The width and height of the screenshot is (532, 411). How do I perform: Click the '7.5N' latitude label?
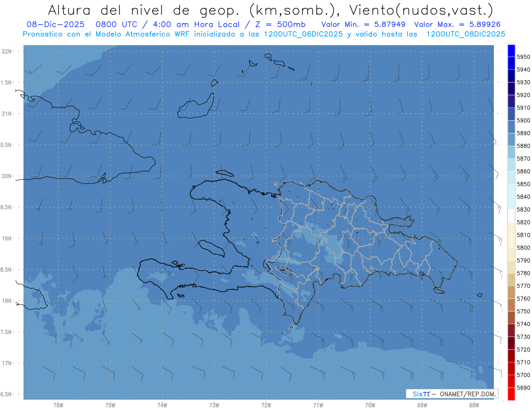pyautogui.click(x=7, y=332)
